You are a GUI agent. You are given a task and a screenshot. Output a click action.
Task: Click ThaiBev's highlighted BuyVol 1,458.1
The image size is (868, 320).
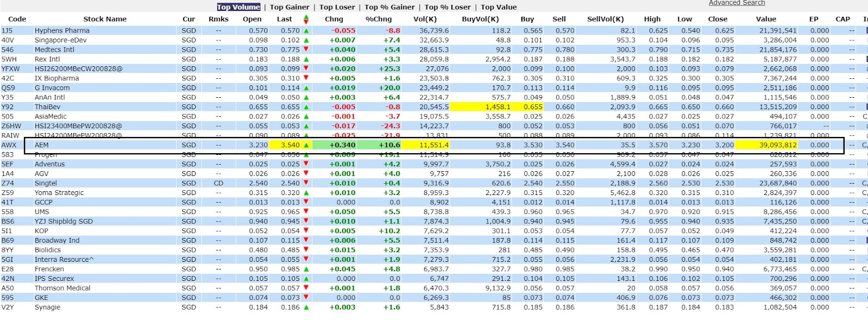coord(497,107)
